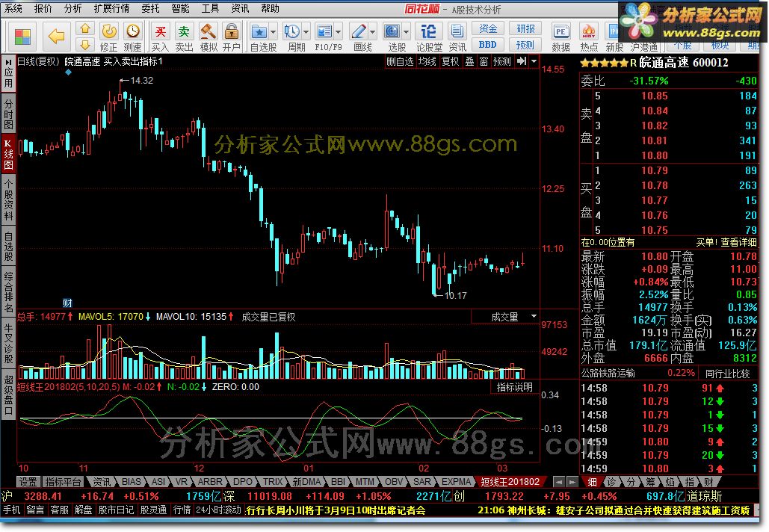Open the 分时图 sidebar tab
The width and height of the screenshot is (769, 532).
tap(8, 114)
